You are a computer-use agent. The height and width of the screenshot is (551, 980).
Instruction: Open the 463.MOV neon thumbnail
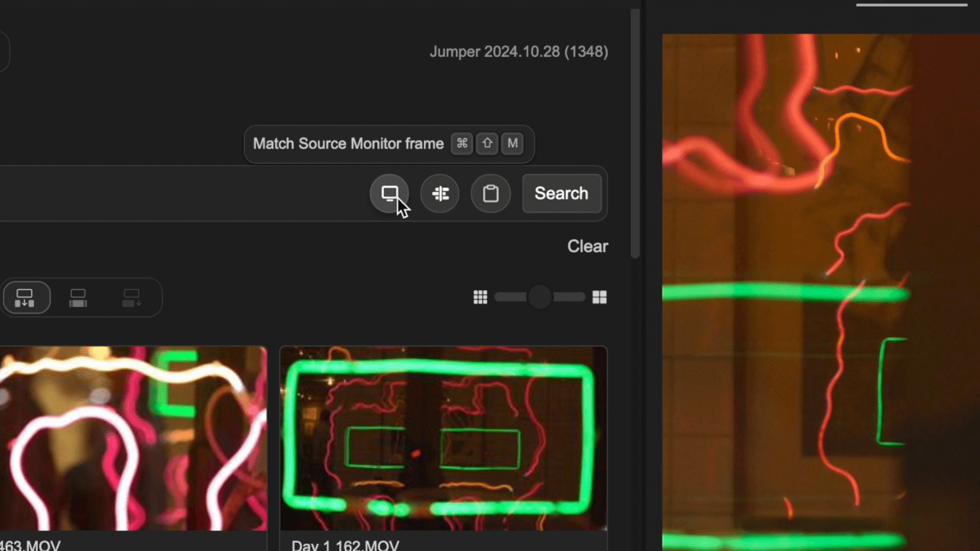click(x=133, y=439)
